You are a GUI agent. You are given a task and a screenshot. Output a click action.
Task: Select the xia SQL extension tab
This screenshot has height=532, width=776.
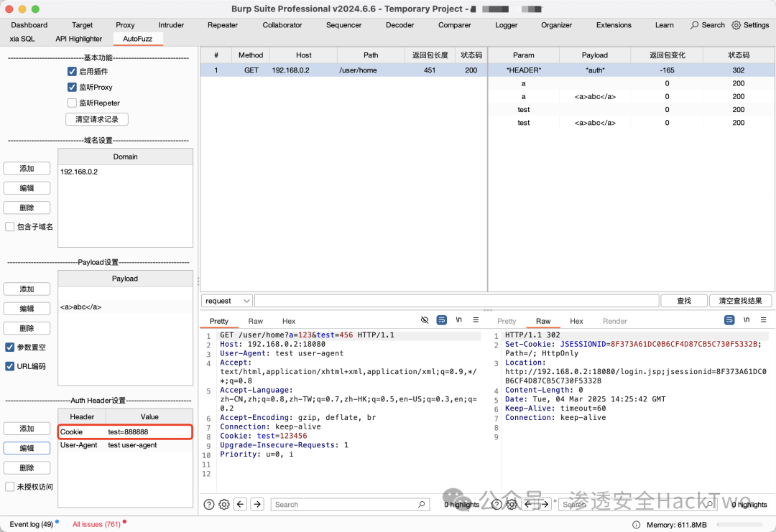[22, 39]
